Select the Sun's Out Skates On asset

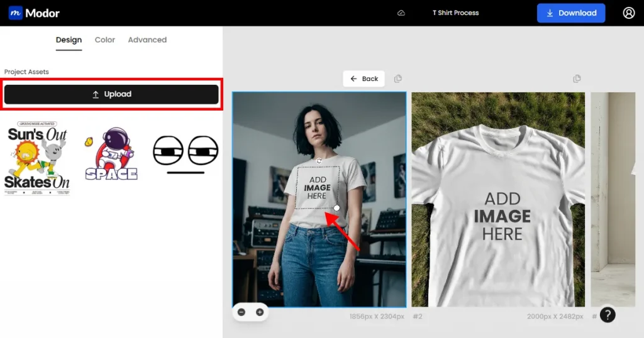(x=37, y=158)
